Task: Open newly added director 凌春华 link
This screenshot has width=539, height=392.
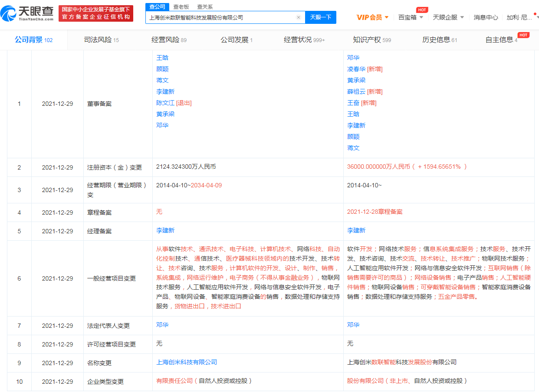Action: tap(356, 69)
